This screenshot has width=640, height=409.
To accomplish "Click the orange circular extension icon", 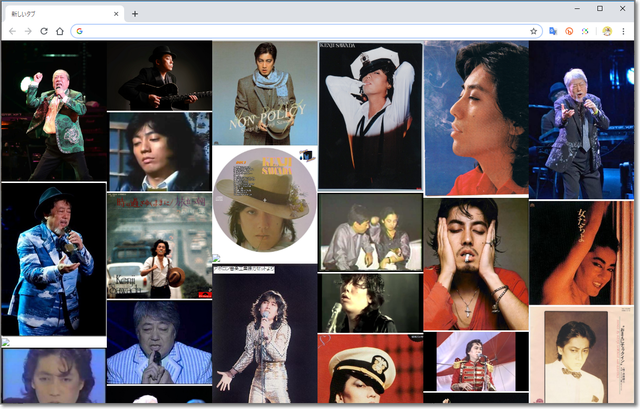I will pyautogui.click(x=569, y=31).
